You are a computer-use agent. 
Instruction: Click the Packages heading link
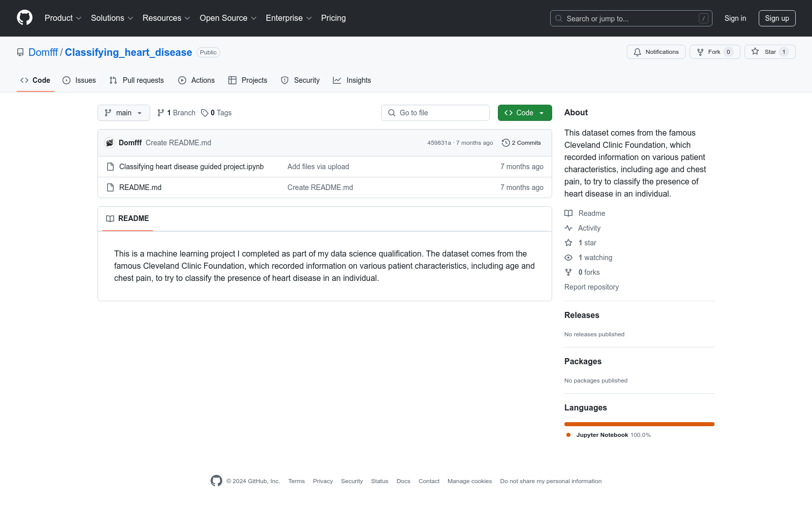[583, 361]
